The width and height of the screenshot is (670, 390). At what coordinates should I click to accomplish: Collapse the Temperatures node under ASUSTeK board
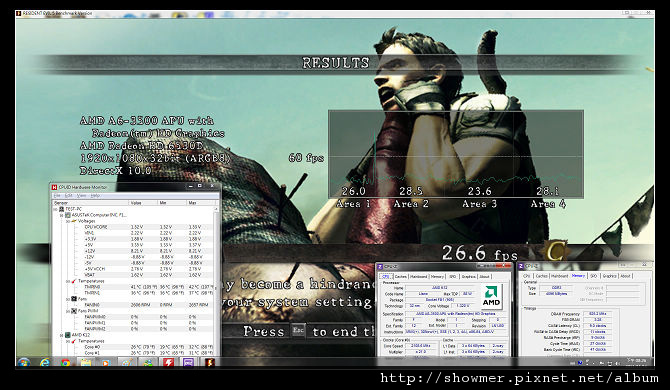pyautogui.click(x=68, y=281)
